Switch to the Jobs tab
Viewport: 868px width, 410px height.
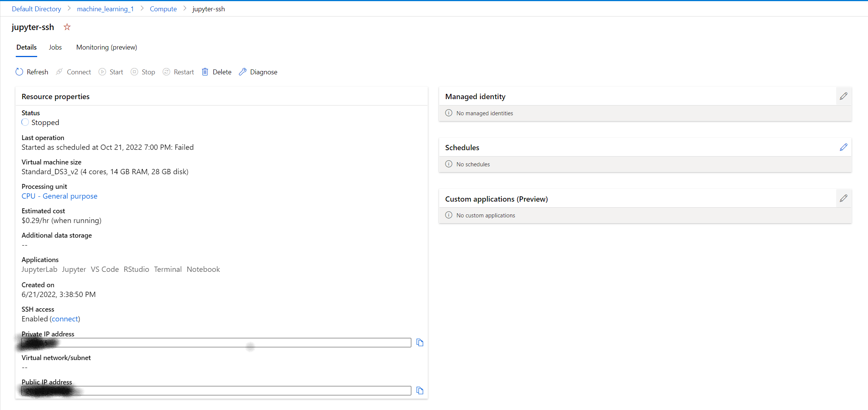coord(55,47)
